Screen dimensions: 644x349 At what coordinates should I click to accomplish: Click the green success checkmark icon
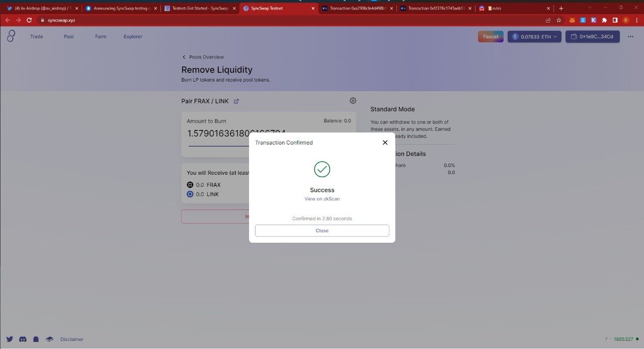(x=322, y=169)
